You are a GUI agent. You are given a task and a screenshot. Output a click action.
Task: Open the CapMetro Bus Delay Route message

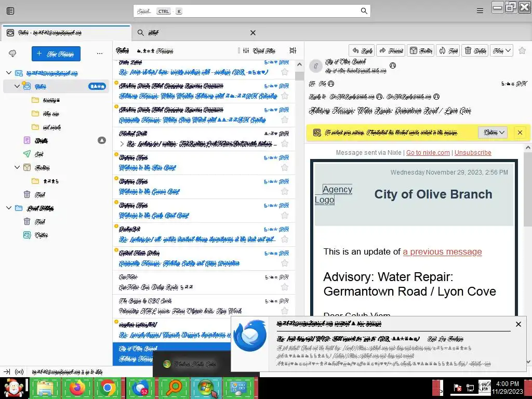click(204, 282)
